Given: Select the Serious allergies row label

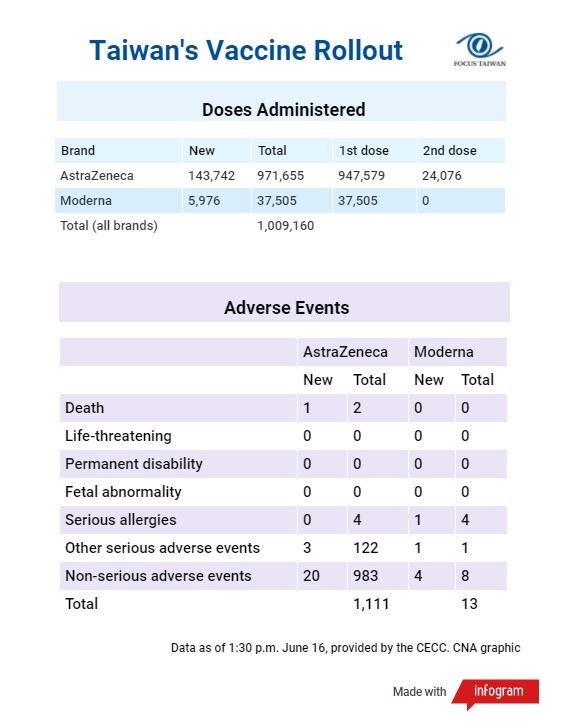Looking at the screenshot, I should point(121,520).
